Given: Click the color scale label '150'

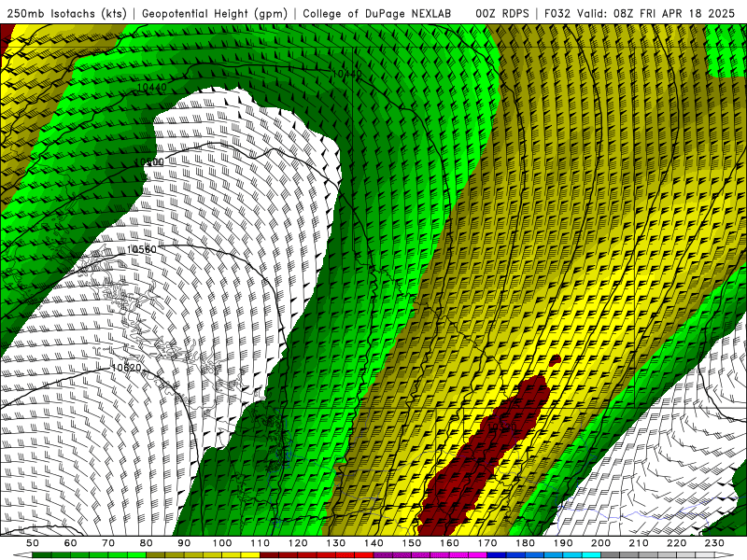Looking at the screenshot, I should (x=412, y=543).
